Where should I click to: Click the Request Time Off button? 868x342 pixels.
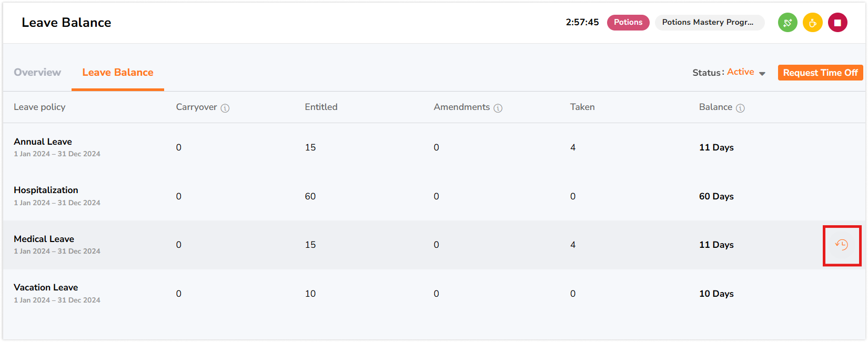coord(820,73)
